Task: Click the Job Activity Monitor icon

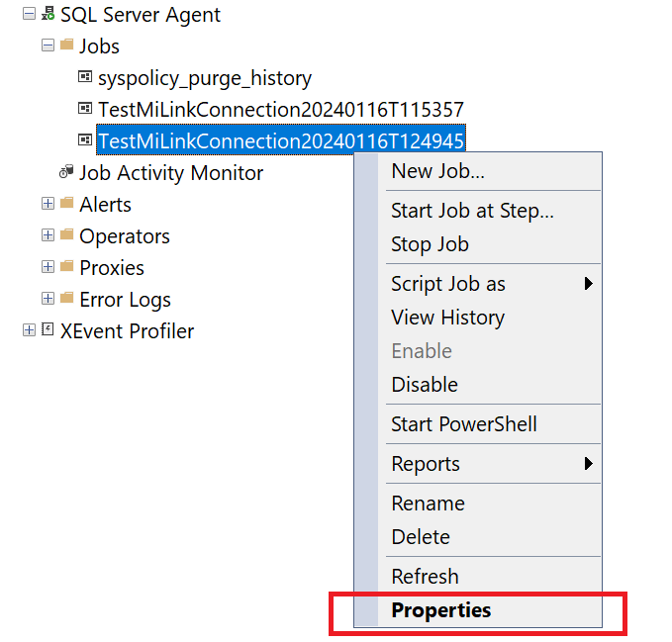Action: point(66,171)
